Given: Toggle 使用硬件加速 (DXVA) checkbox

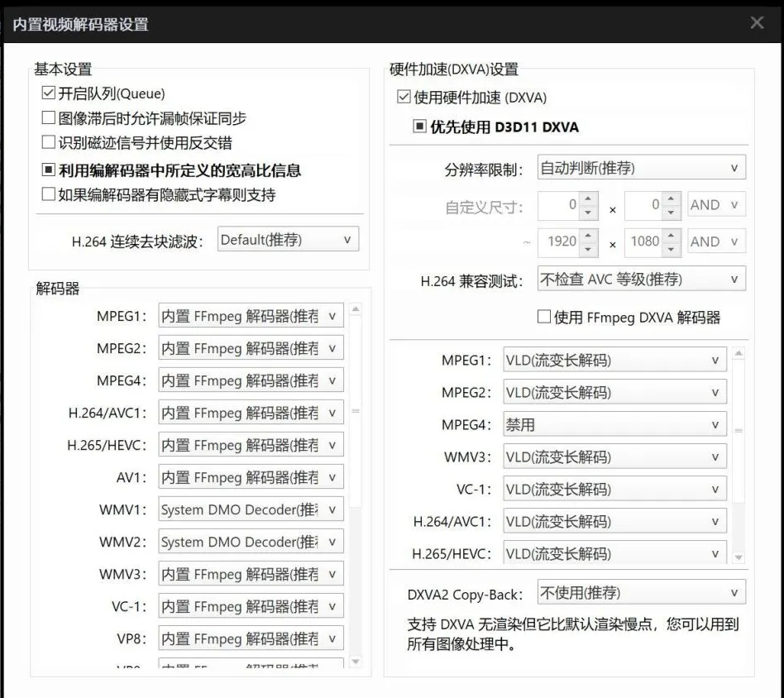Looking at the screenshot, I should [x=404, y=97].
